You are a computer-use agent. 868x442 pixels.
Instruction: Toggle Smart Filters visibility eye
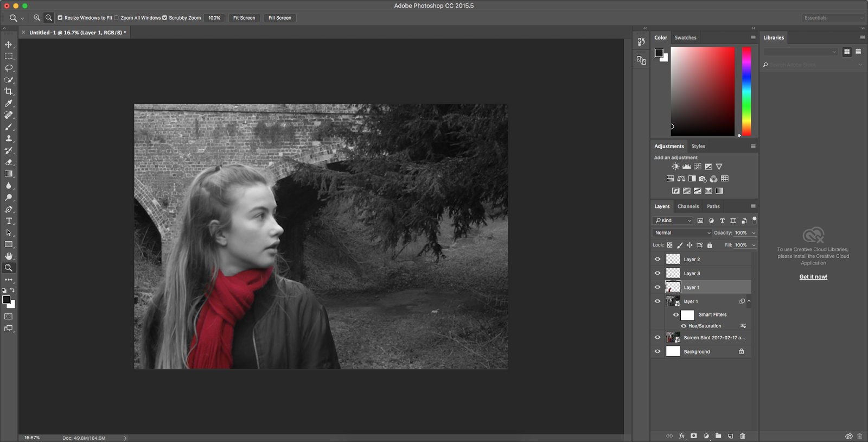[x=676, y=314]
